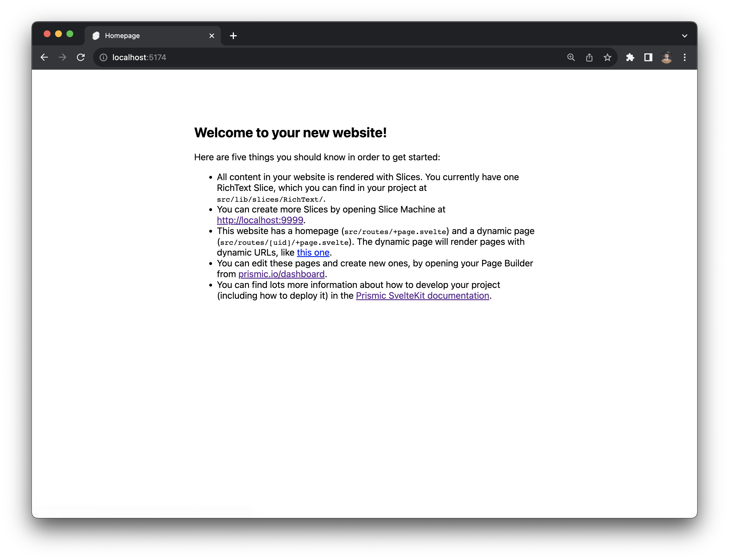Image resolution: width=729 pixels, height=560 pixels.
Task: Follow the "this one" link
Action: coord(313,252)
